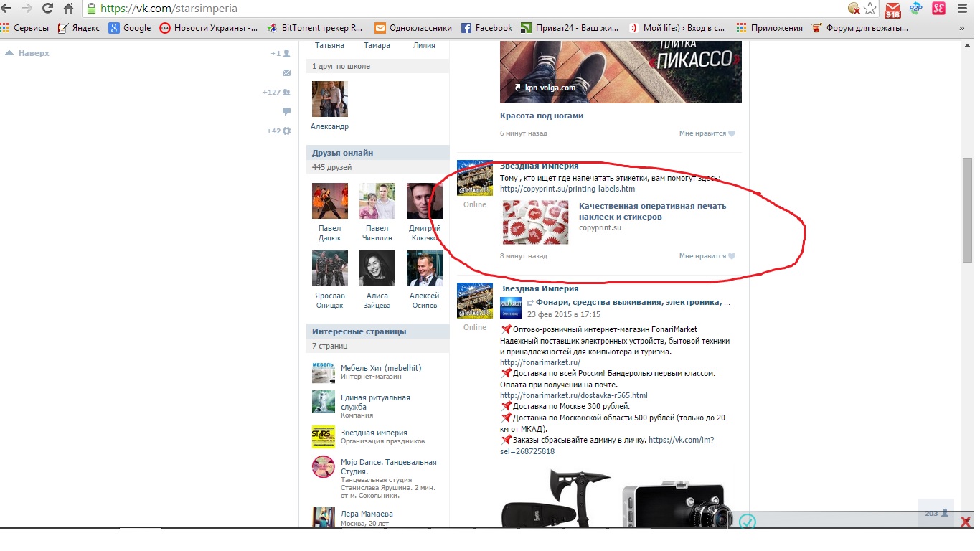Open the Facebook bookmark
Viewport: 980px width, 551px height.
click(487, 28)
